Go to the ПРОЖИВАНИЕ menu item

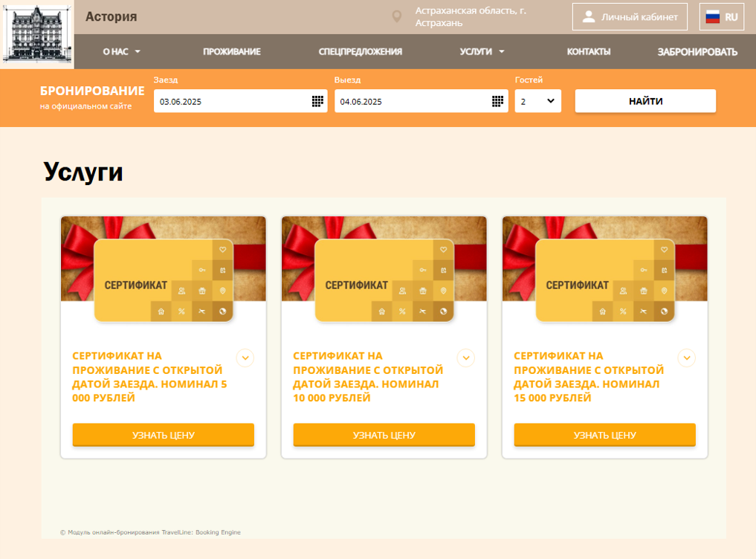(232, 51)
